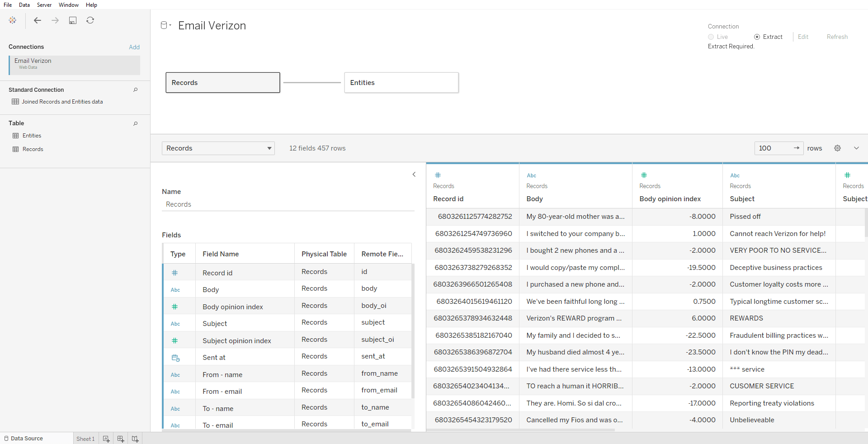Create a new story with the tab icon
868x444 pixels.
pos(135,439)
